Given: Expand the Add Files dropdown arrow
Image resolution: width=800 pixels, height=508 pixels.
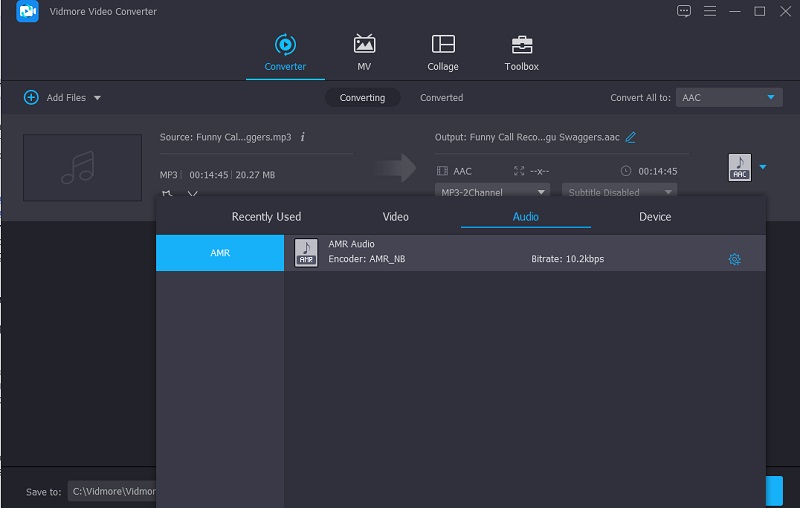Looking at the screenshot, I should pos(98,98).
